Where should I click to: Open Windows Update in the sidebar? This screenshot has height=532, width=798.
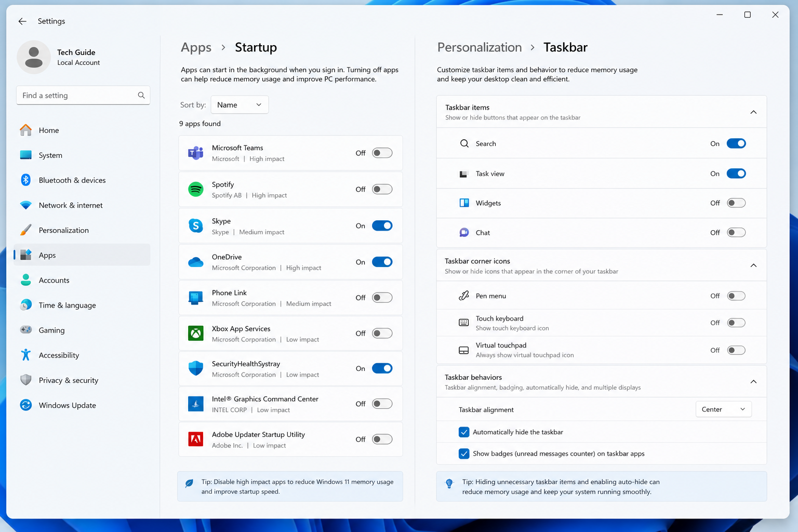tap(82, 405)
